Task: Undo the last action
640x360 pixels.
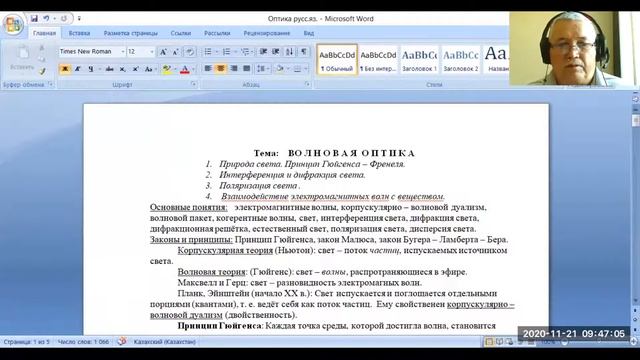Action: click(x=46, y=18)
